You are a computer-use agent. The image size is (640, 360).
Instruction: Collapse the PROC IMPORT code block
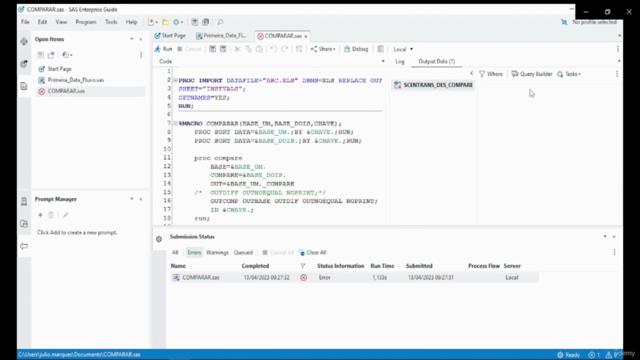175,80
